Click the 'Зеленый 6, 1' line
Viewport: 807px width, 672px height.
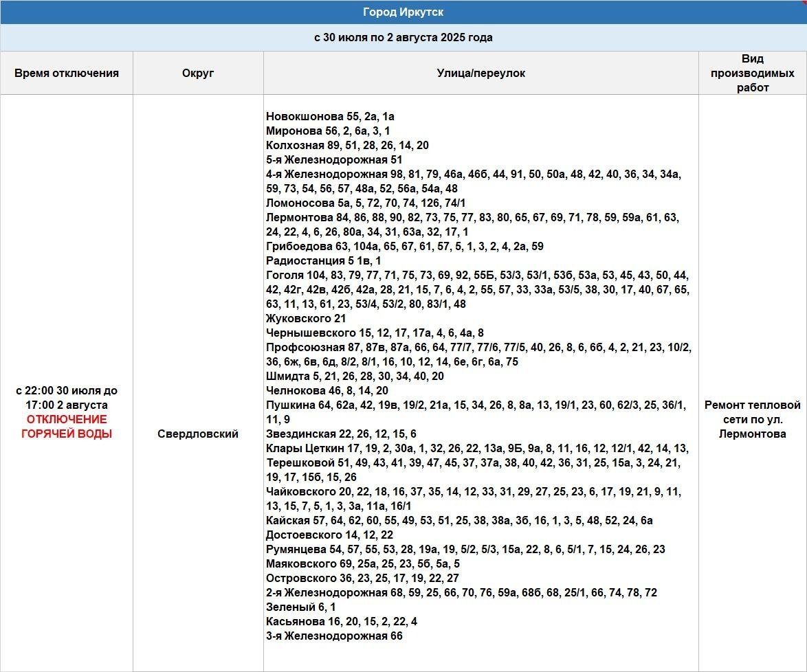[x=300, y=606]
